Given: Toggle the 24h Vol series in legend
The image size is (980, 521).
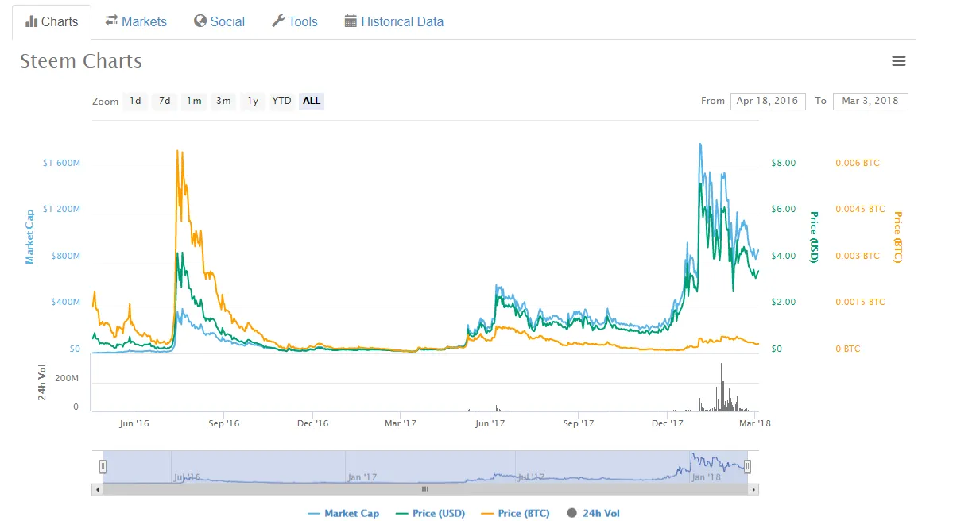Looking at the screenshot, I should [592, 513].
